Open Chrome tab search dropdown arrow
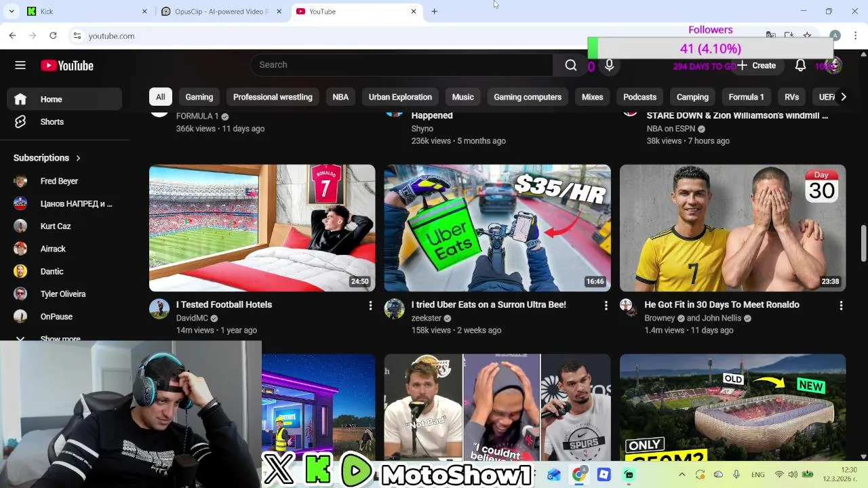 12,12
